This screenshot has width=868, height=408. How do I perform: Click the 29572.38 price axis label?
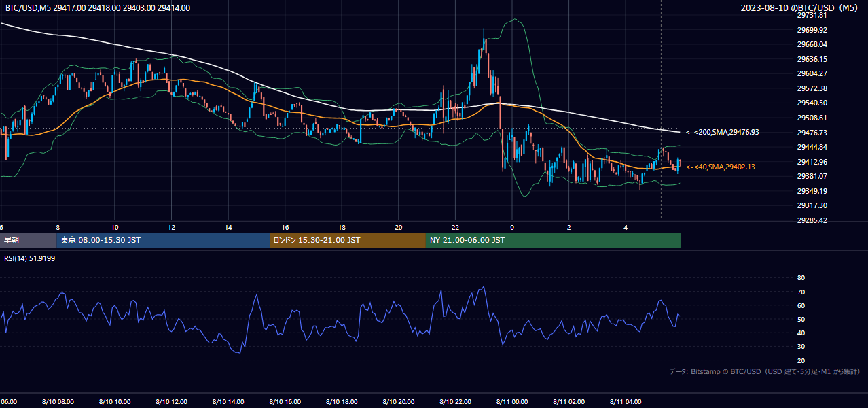[x=812, y=88]
